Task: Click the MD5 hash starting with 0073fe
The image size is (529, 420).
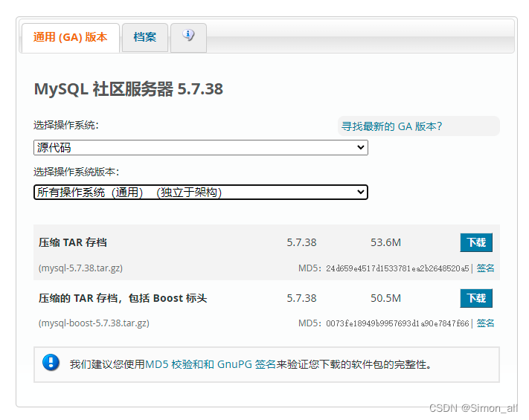Action: (x=397, y=323)
